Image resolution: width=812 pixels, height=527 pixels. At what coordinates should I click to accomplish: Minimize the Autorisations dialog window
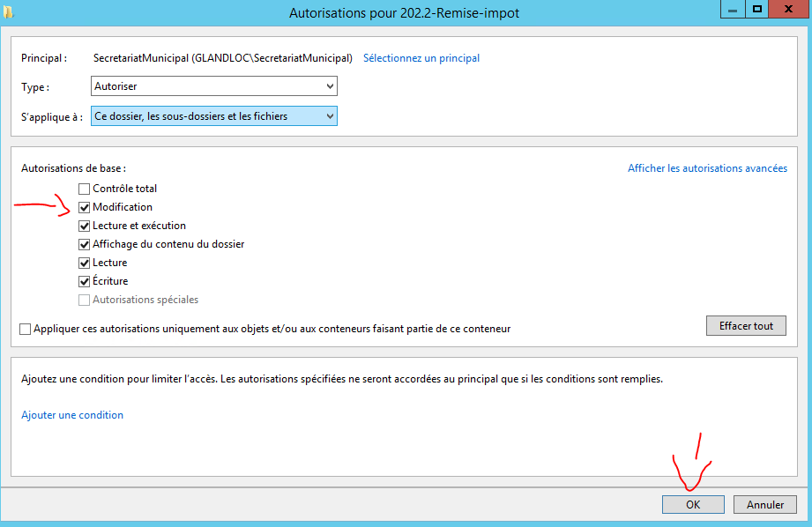(x=732, y=10)
